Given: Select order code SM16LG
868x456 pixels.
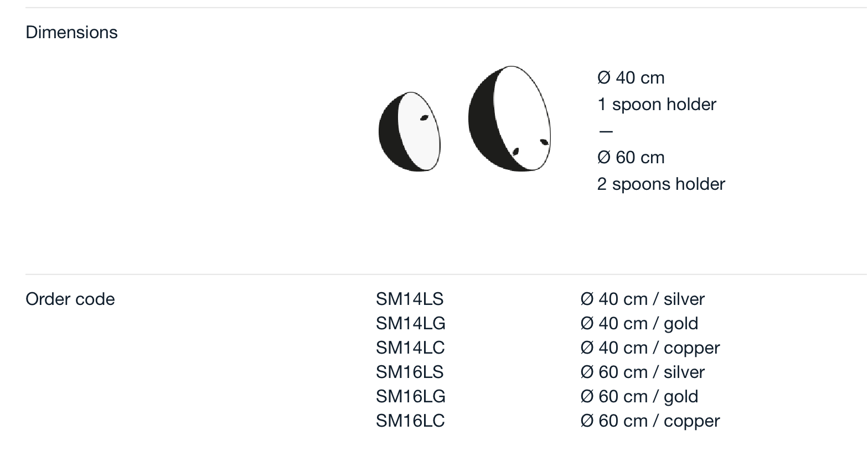Looking at the screenshot, I should pyautogui.click(x=411, y=397).
